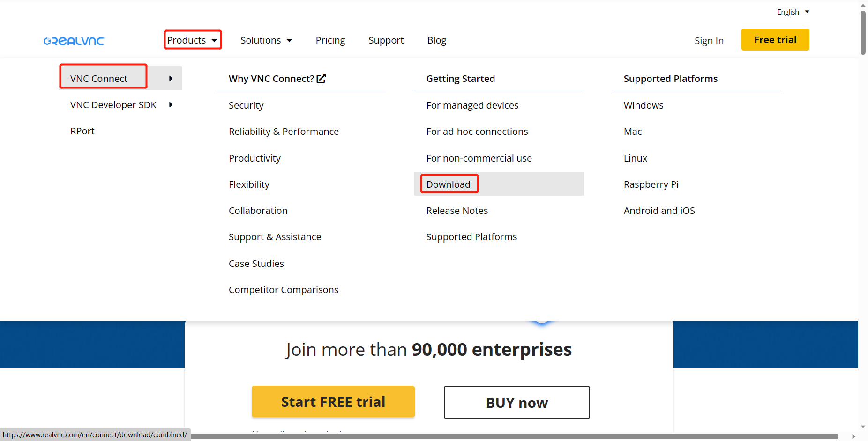Select the Mac platform link
Viewport: 868px width, 441px height.
click(x=633, y=132)
